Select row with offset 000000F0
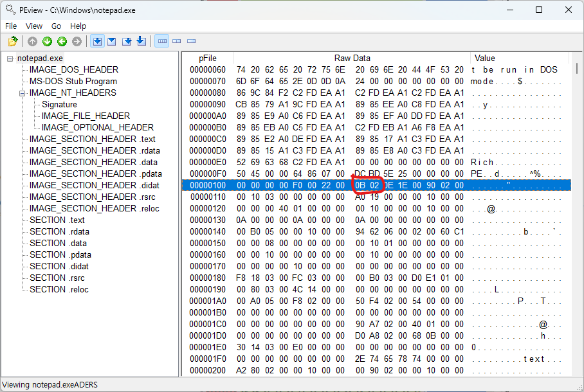584x392 pixels. 376,174
